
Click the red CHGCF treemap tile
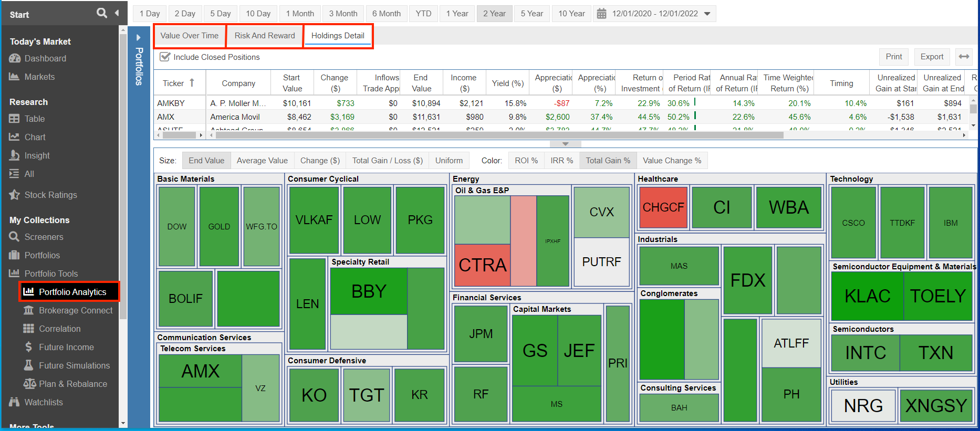point(663,207)
